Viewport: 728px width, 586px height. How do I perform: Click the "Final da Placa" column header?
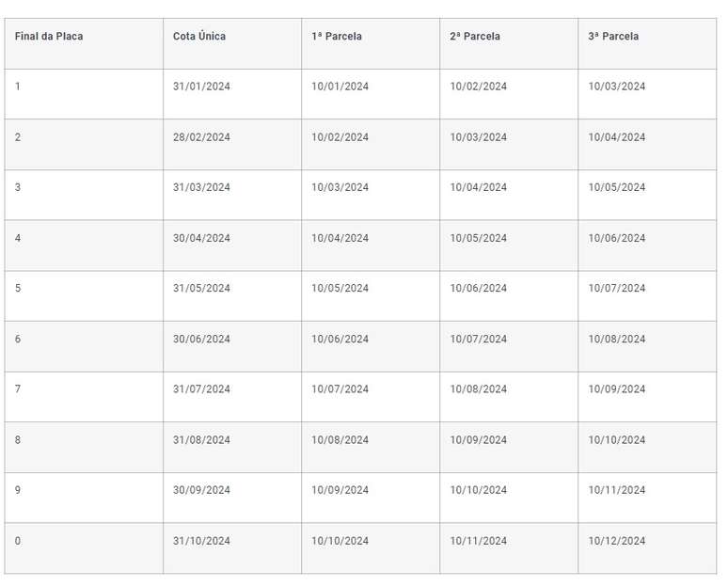pyautogui.click(x=49, y=37)
